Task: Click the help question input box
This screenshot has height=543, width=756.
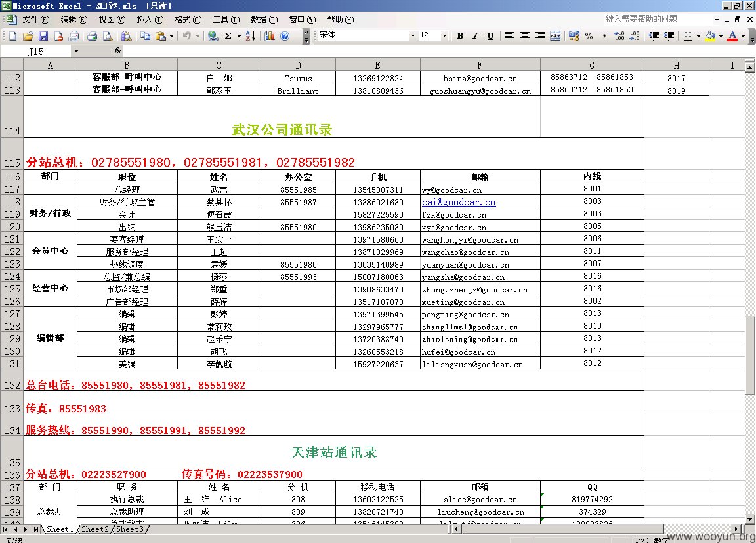Action: [658, 19]
